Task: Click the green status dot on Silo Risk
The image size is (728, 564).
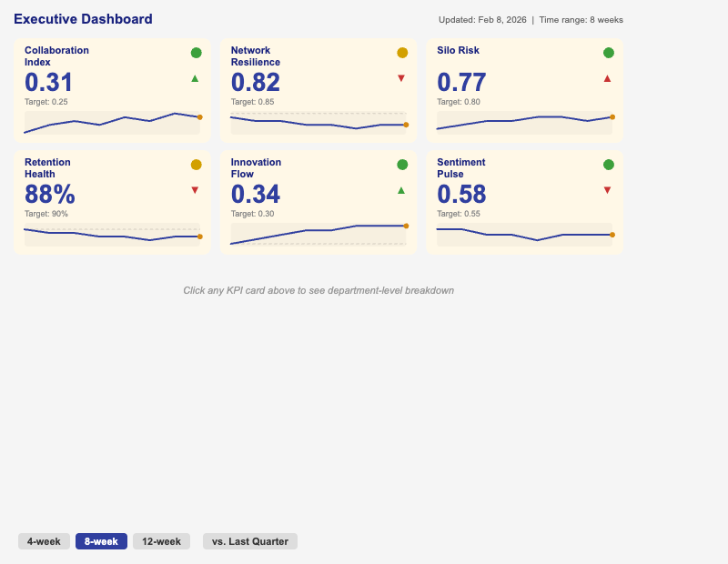Action: pos(609,53)
